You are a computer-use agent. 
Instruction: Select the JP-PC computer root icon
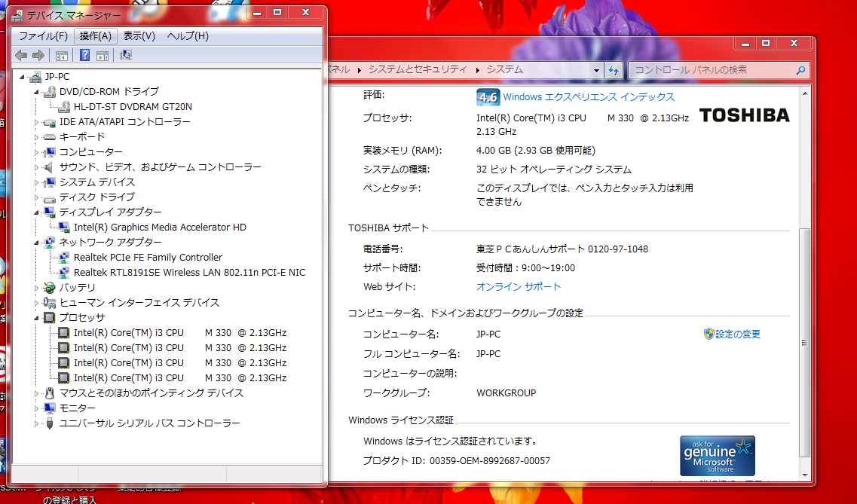click(36, 76)
